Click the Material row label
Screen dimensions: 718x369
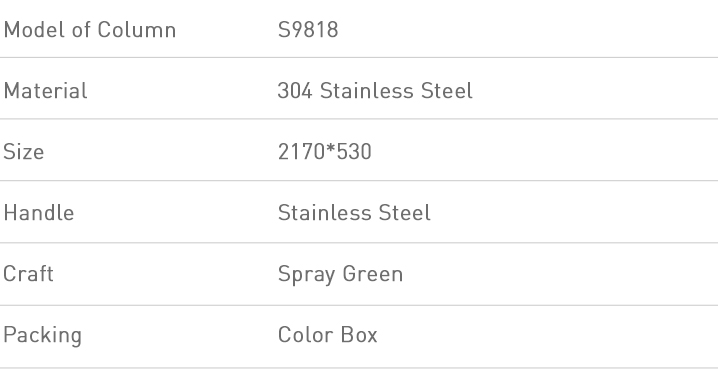click(x=45, y=91)
